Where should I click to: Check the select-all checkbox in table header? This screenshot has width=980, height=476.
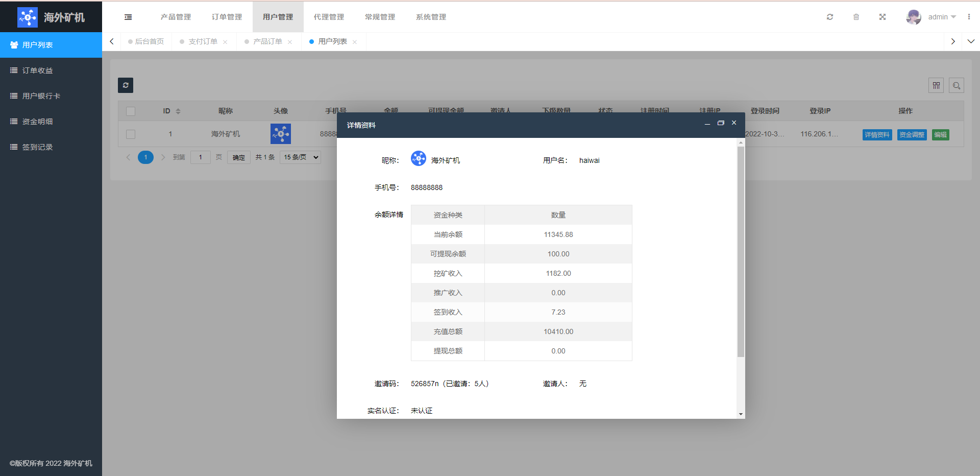coord(131,111)
